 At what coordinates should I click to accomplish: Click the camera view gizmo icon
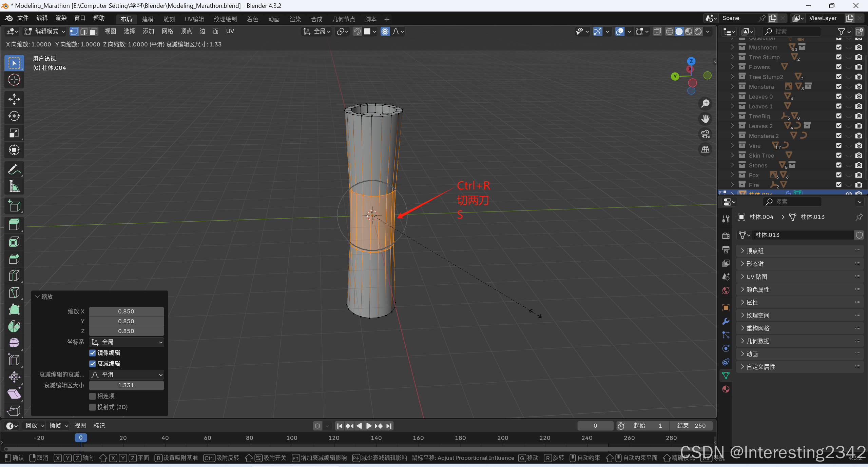coord(706,134)
